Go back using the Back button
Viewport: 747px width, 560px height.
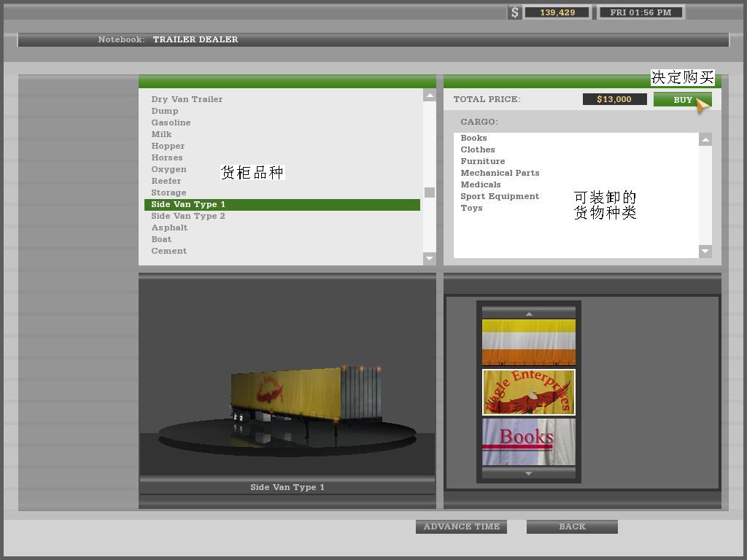[572, 526]
